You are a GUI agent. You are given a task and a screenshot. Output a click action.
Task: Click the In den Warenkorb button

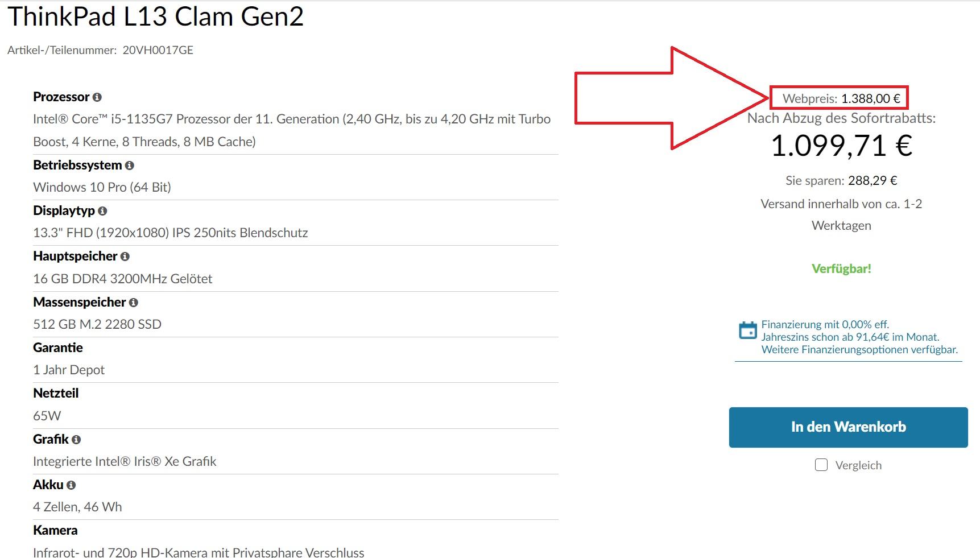pos(848,427)
